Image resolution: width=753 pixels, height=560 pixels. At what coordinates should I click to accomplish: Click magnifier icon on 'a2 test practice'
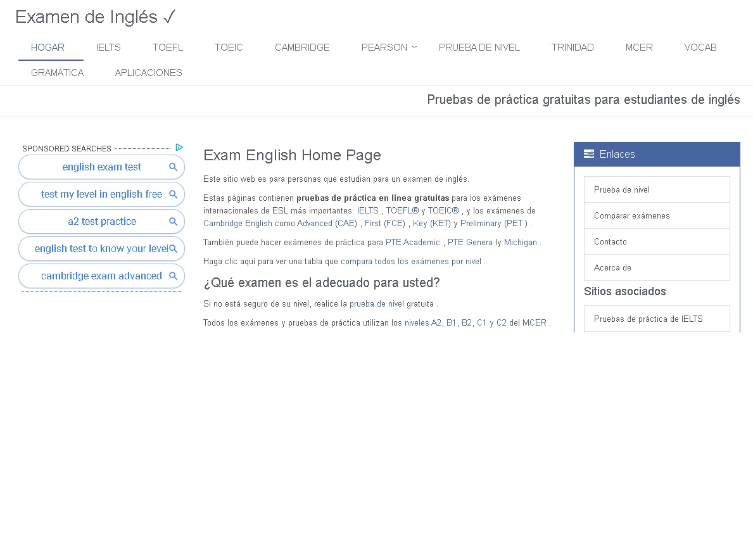pos(173,222)
